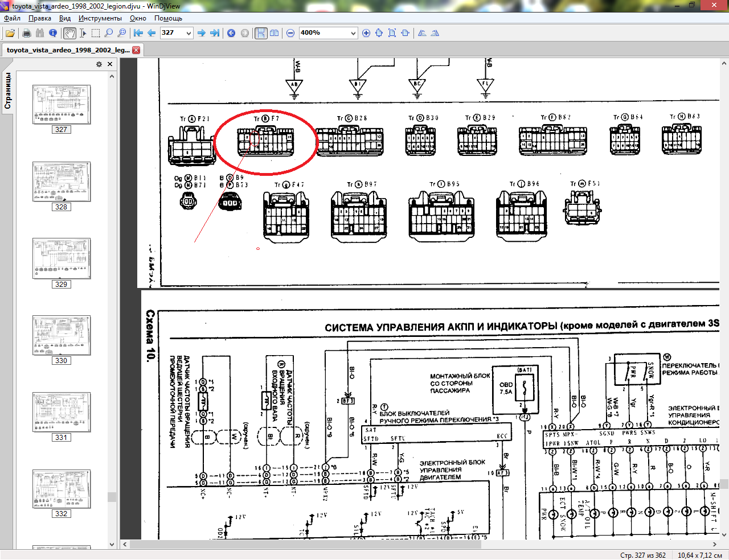Click the Zoom out minus icon
Image resolution: width=729 pixels, height=560 pixels.
pos(290,33)
